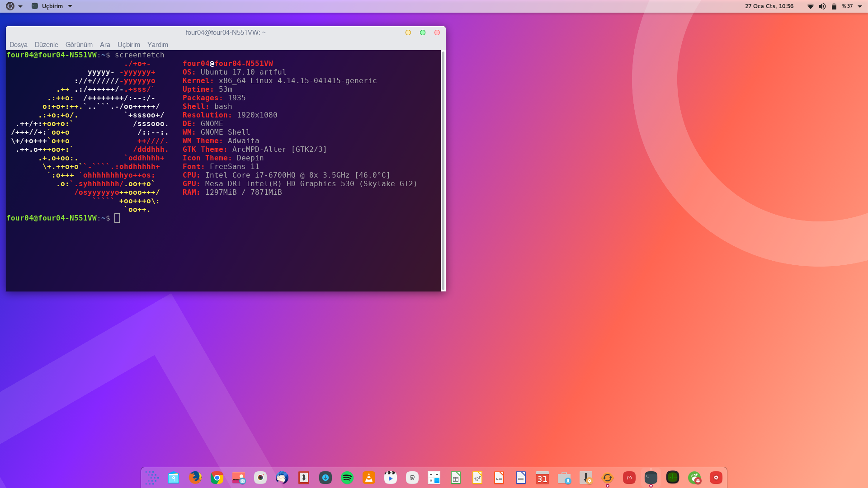Launch Google Chrome from the dock

[217, 478]
